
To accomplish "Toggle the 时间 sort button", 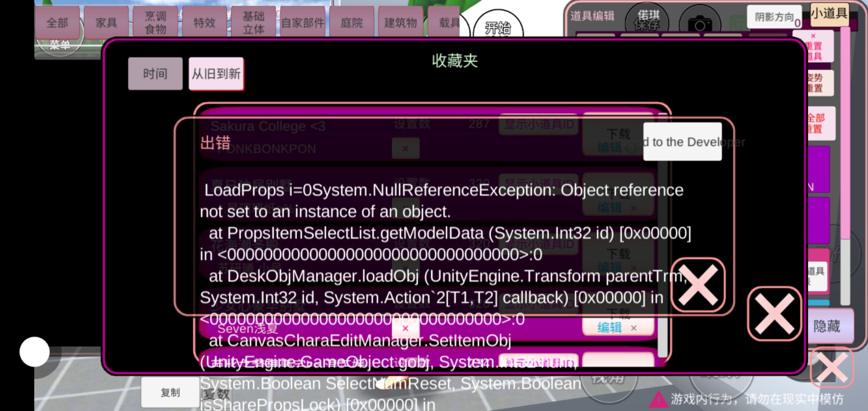I will tap(155, 74).
